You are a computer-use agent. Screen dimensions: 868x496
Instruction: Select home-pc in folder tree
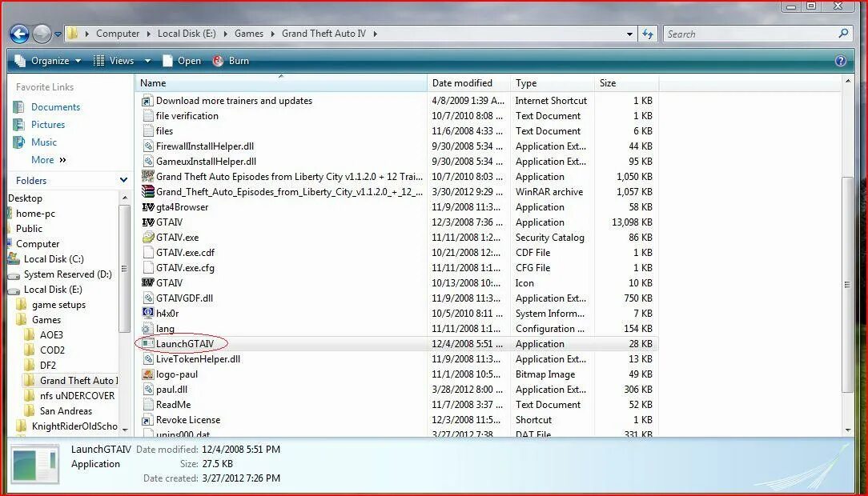coord(35,214)
